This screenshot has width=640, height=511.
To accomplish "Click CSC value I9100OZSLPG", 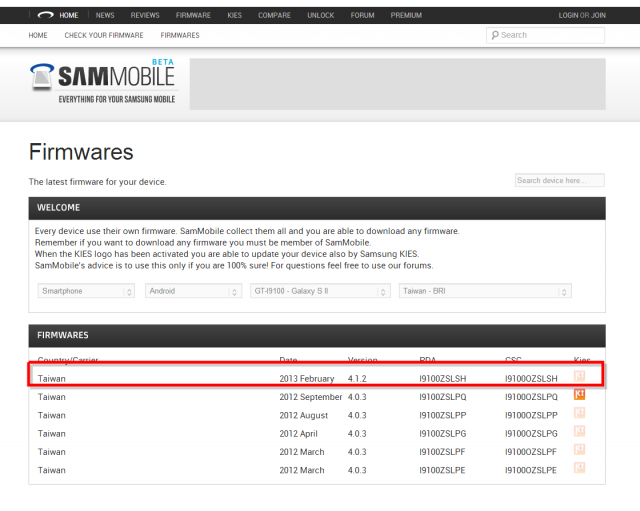I will (x=531, y=434).
